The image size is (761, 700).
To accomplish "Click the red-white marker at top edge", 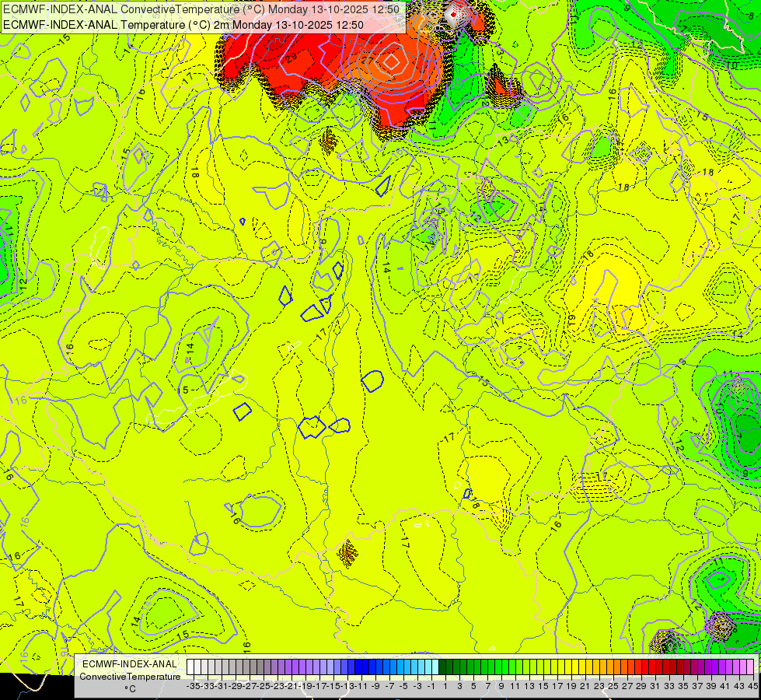I will coord(454,14).
